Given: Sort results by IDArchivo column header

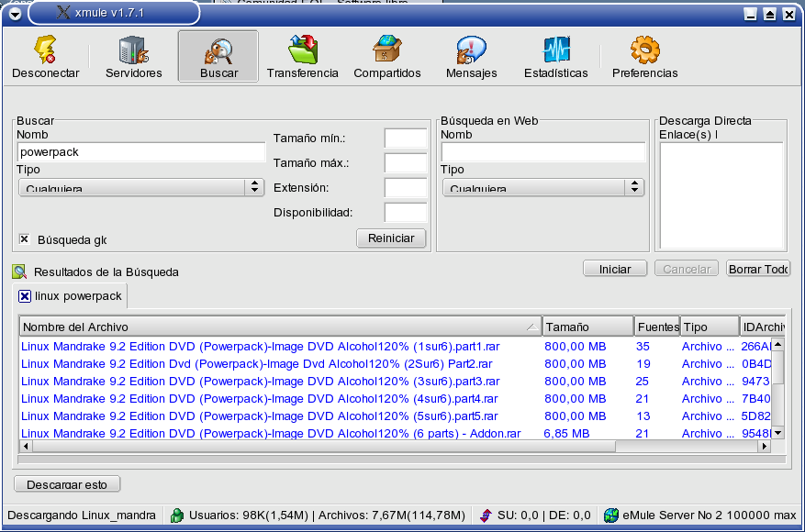Looking at the screenshot, I should [x=763, y=327].
